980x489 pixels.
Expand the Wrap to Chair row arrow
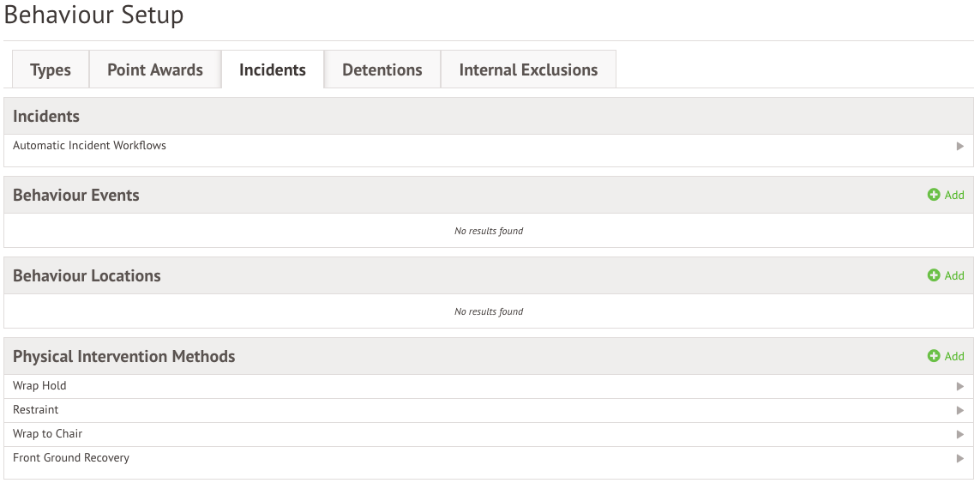click(960, 435)
